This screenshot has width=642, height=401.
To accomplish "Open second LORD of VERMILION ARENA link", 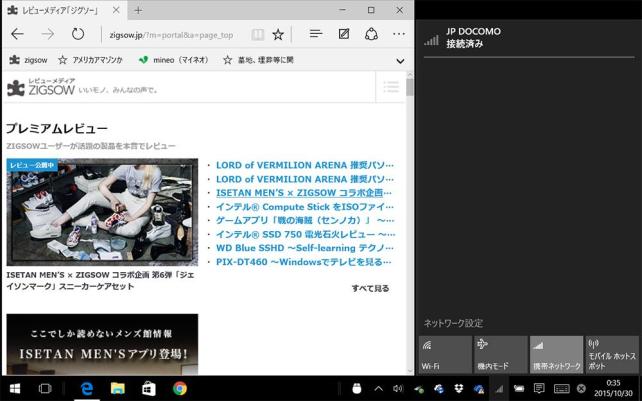I will (x=305, y=179).
